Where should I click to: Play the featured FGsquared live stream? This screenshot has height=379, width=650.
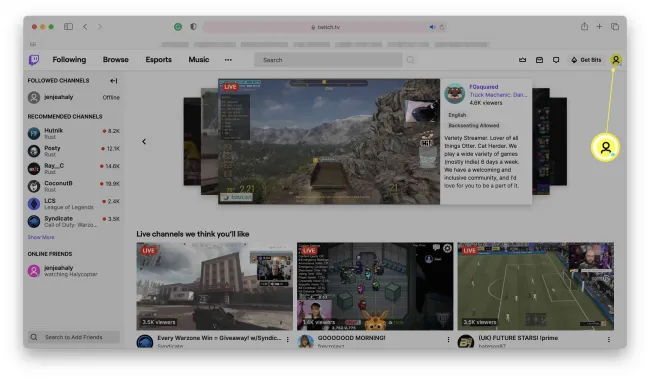click(329, 141)
